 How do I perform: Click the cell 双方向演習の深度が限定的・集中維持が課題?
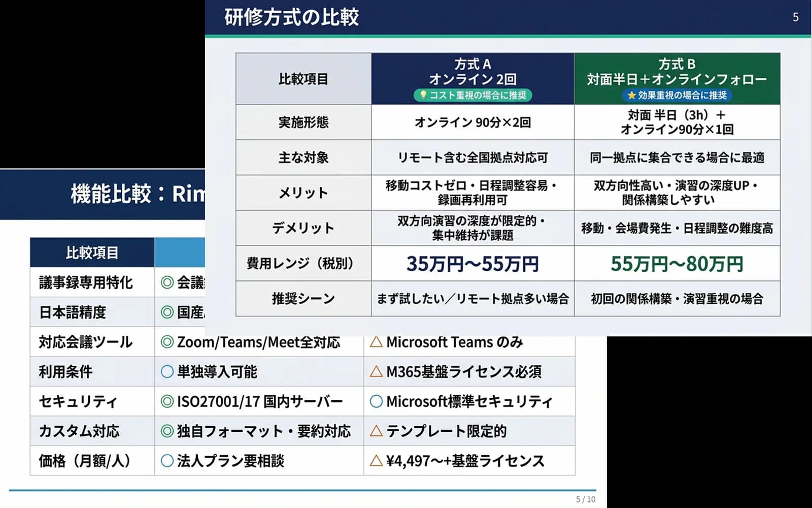coord(472,228)
